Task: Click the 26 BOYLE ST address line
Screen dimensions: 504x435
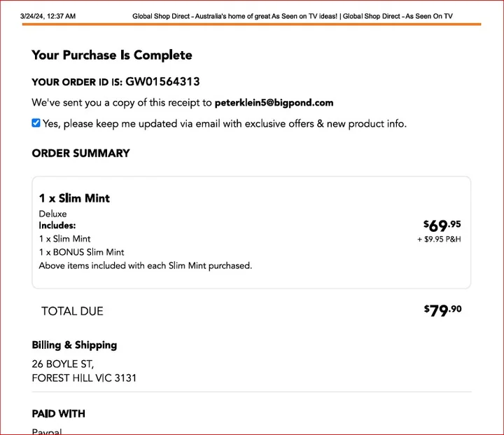Action: point(63,364)
